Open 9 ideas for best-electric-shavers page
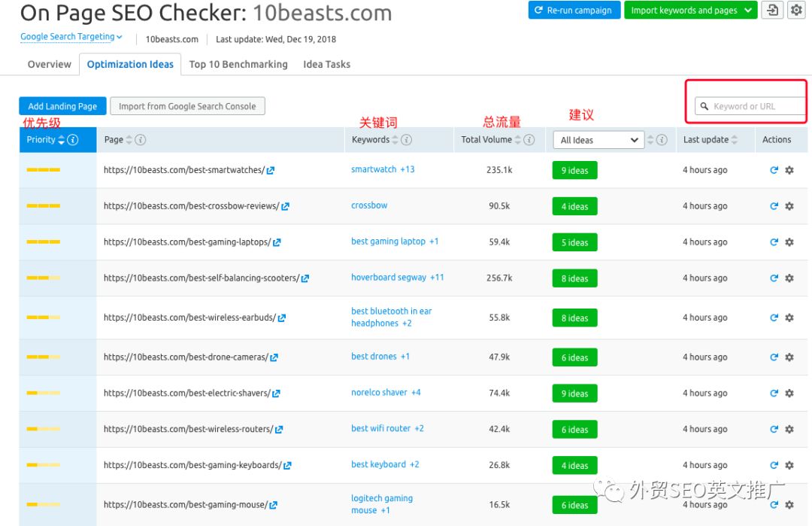 575,394
